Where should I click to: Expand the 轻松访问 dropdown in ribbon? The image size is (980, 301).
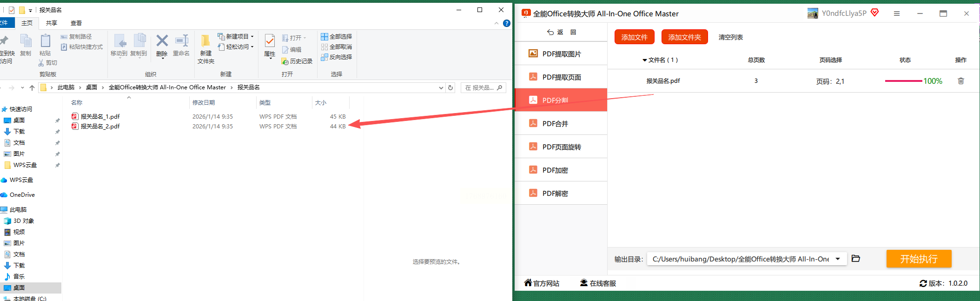252,47
